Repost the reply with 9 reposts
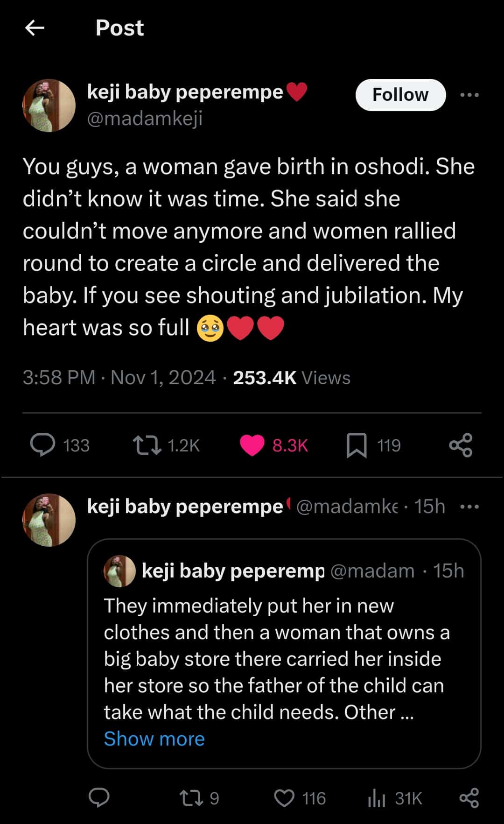The width and height of the screenshot is (504, 824). pos(192,798)
